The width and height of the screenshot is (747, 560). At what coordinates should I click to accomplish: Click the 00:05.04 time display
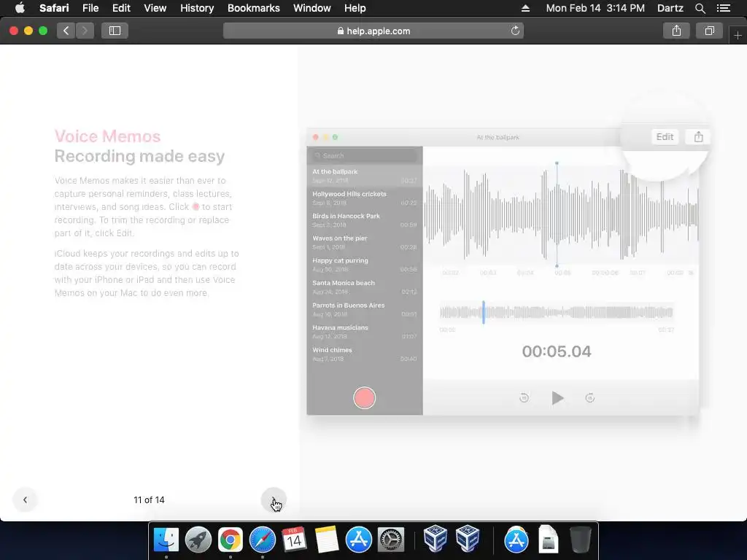coord(557,351)
